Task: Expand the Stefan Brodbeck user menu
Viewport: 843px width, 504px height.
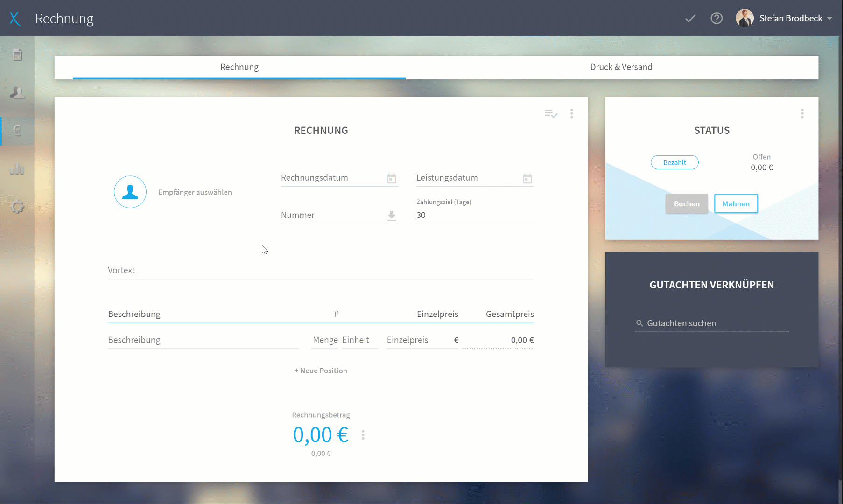Action: click(784, 18)
